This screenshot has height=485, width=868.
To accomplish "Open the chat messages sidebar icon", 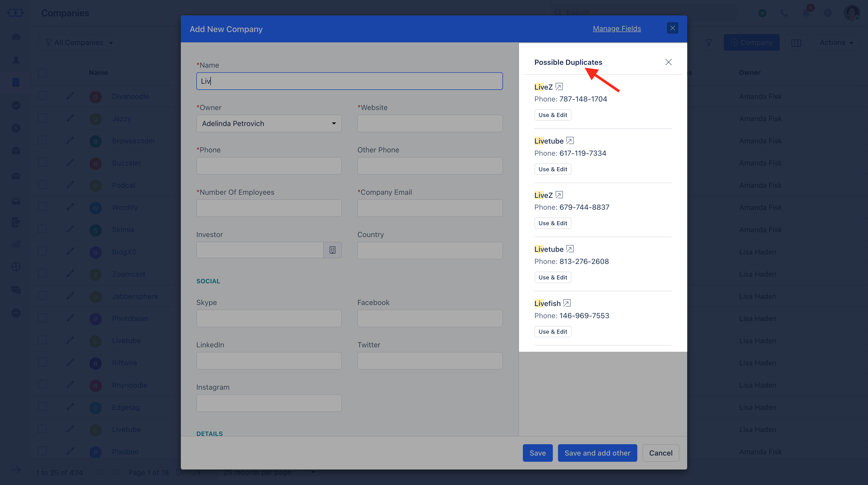I will pyautogui.click(x=16, y=290).
